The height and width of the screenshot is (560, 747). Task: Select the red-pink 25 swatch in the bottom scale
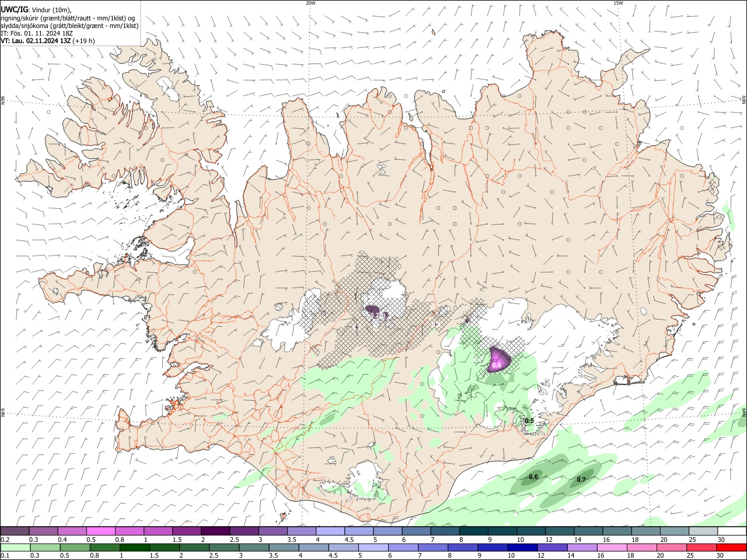701,548
